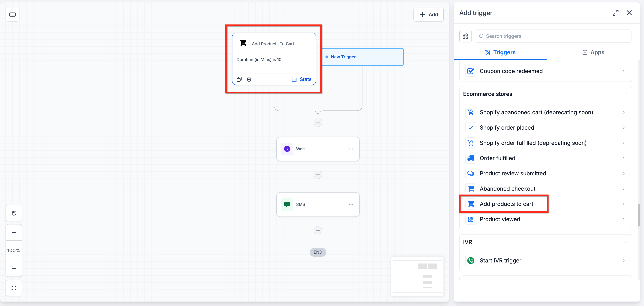This screenshot has height=306, width=644.
Task: Select Coupon code redeemed trigger
Action: (x=546, y=71)
